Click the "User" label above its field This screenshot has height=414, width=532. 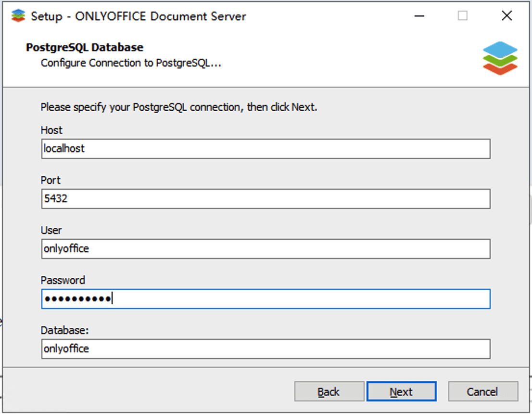[51, 231]
